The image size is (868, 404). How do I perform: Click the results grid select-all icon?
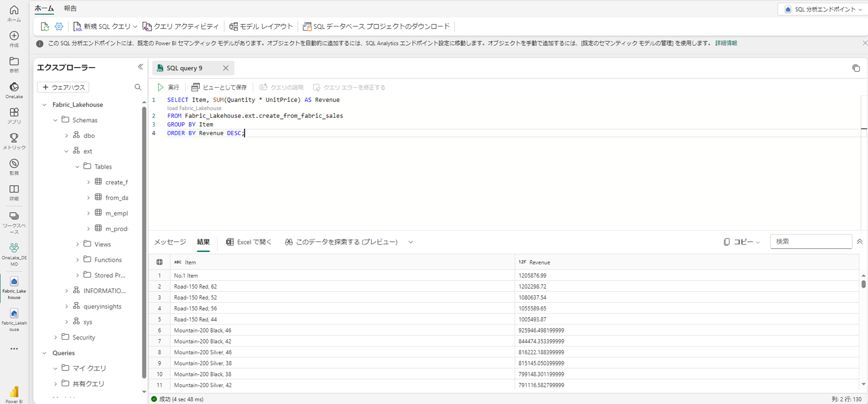coord(160,262)
